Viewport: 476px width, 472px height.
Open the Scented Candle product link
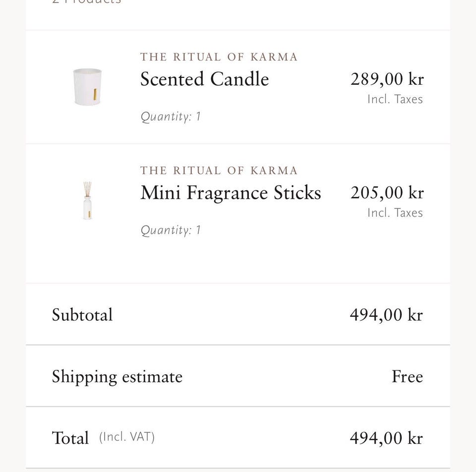click(204, 79)
